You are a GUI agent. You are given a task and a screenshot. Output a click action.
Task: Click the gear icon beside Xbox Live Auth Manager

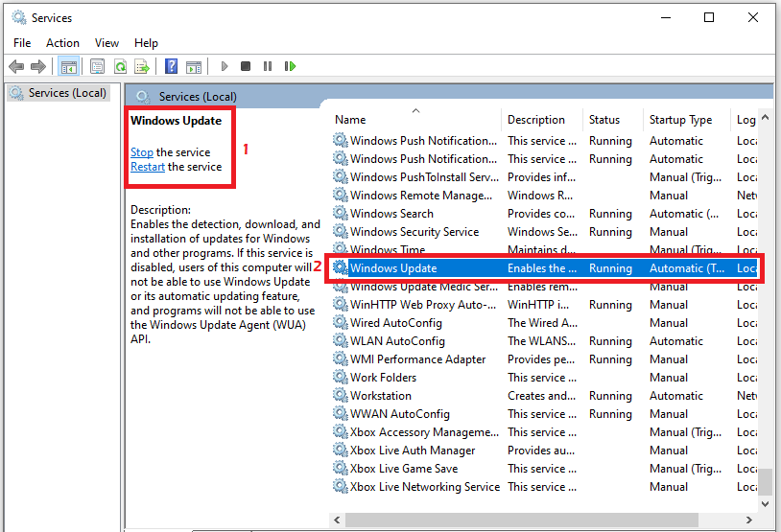coord(341,450)
